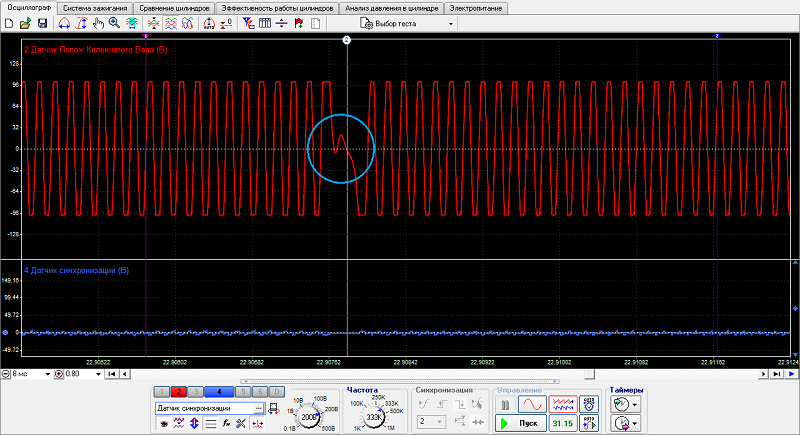Click the column grid table toolbar icon

[x=265, y=23]
